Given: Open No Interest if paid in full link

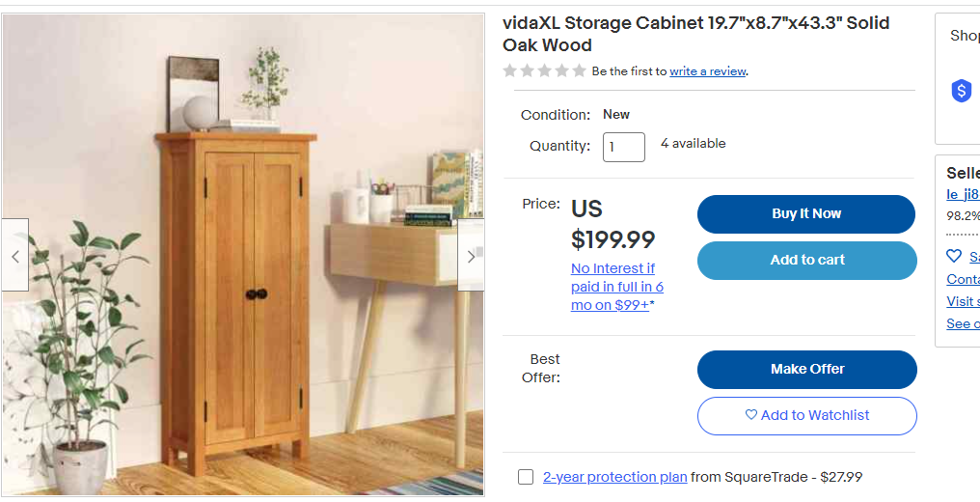Looking at the screenshot, I should pos(617,287).
